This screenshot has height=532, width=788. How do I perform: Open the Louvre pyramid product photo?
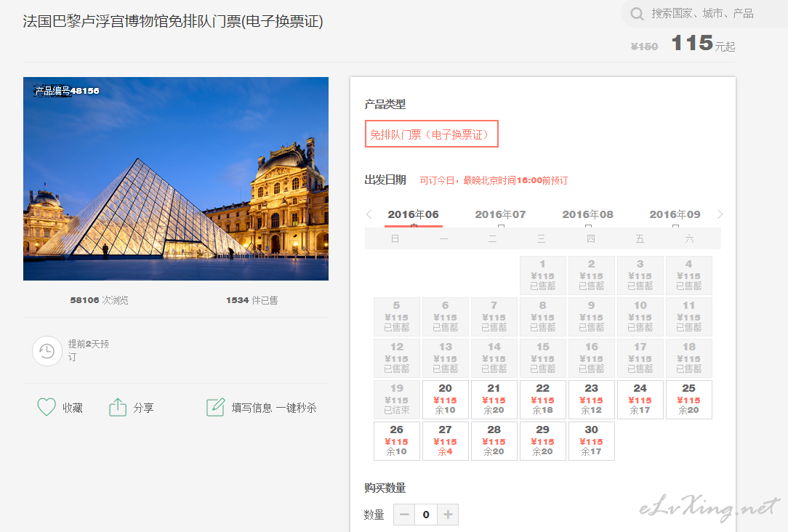[176, 178]
